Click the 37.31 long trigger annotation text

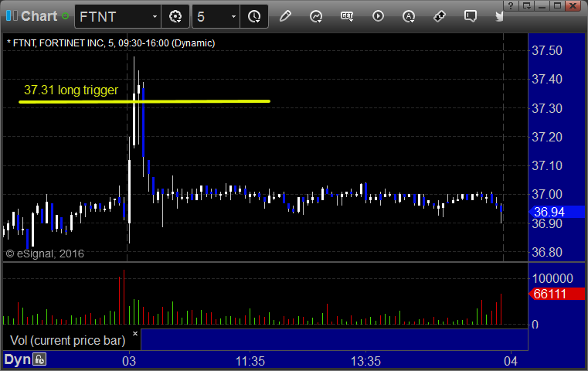pos(71,90)
